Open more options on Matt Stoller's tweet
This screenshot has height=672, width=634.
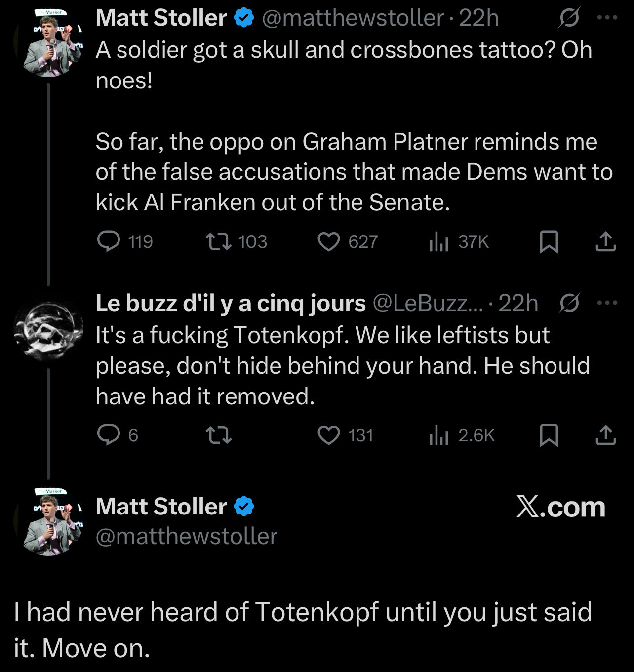pos(607,18)
